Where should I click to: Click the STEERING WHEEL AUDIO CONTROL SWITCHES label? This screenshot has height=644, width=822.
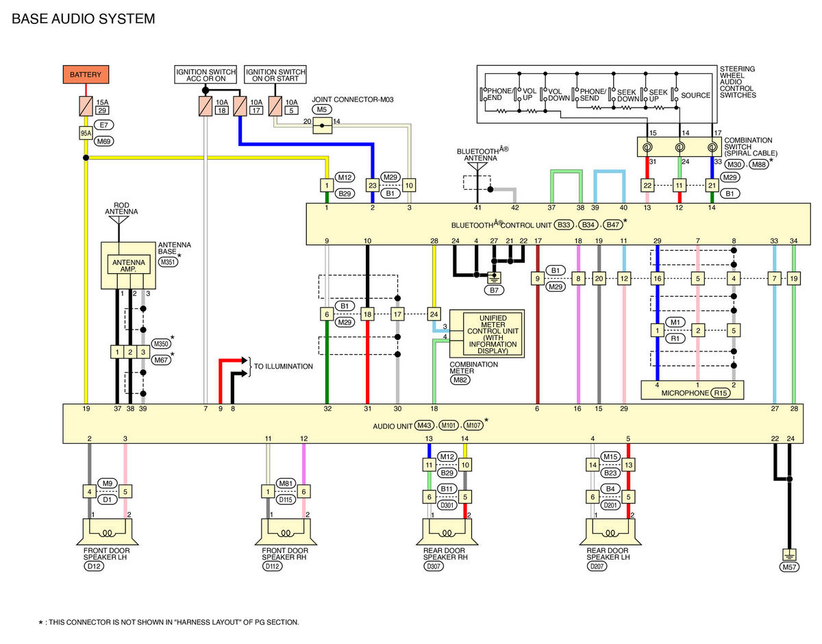coord(738,82)
